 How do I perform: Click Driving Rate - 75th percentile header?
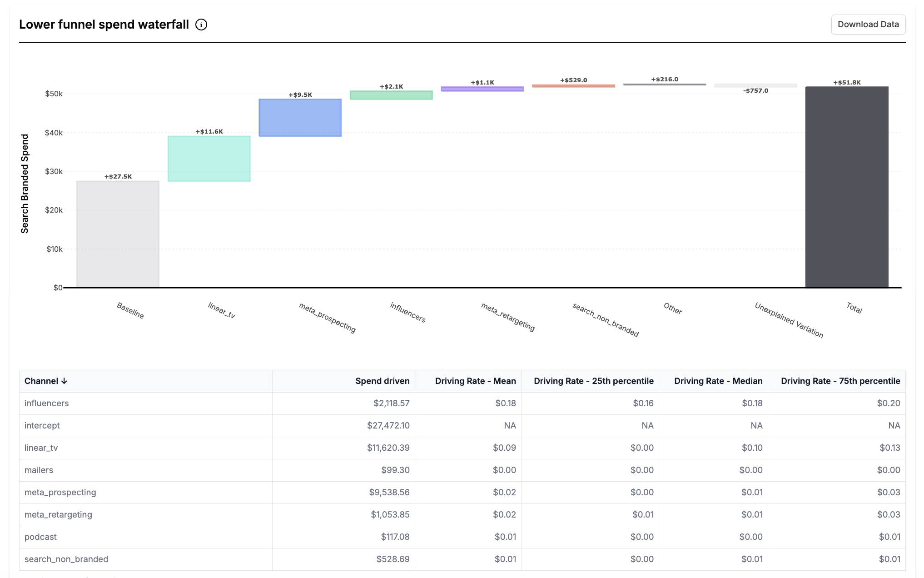click(840, 381)
